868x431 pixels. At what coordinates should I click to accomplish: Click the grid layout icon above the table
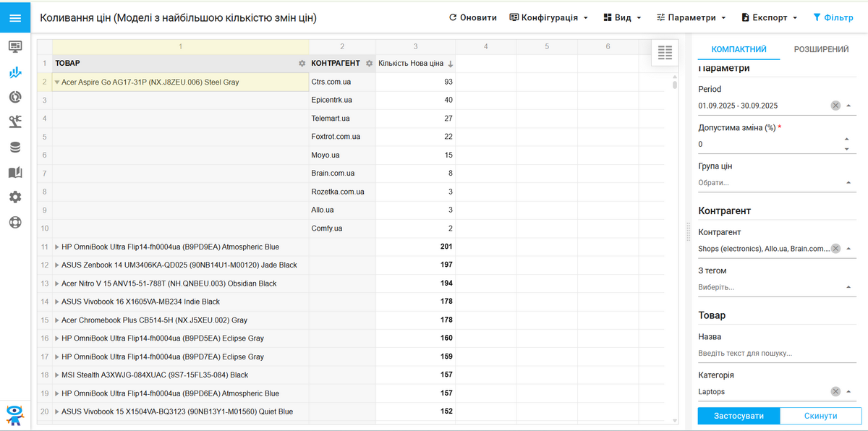(665, 53)
